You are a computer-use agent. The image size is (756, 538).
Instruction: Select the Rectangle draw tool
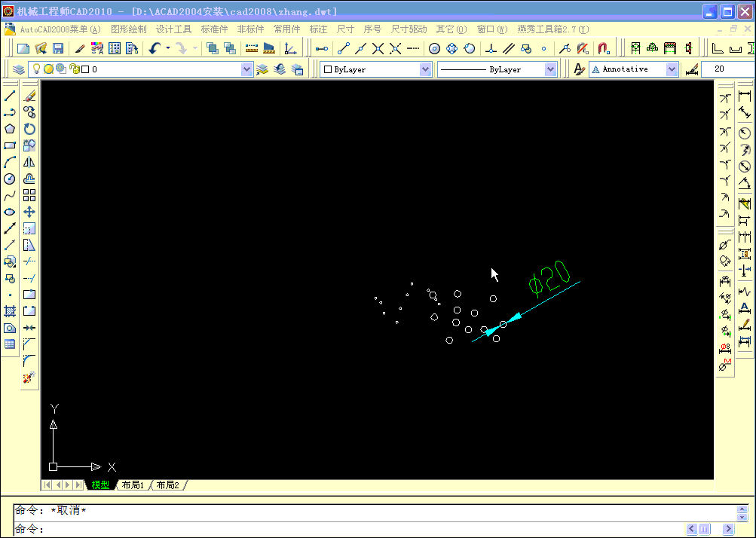(x=10, y=145)
